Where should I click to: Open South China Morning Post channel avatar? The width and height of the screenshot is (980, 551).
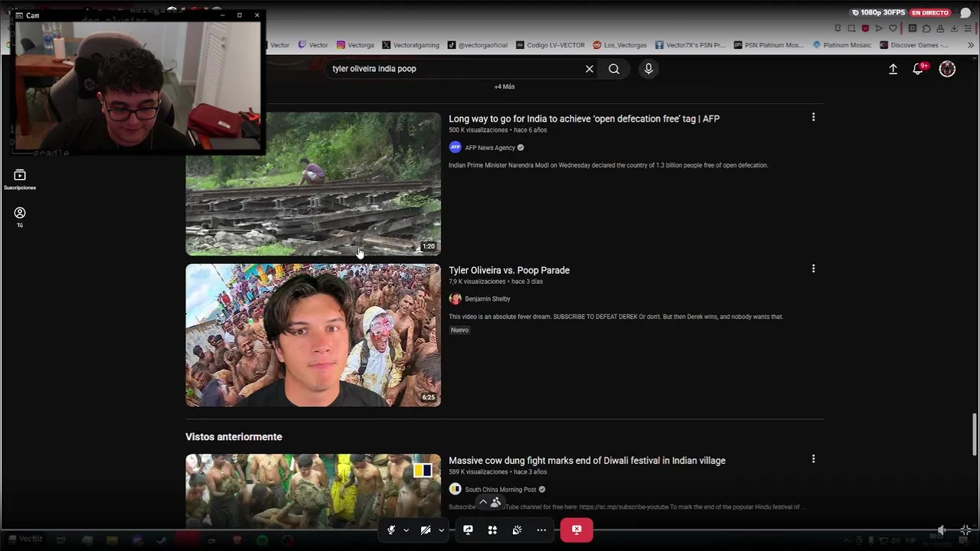click(455, 490)
